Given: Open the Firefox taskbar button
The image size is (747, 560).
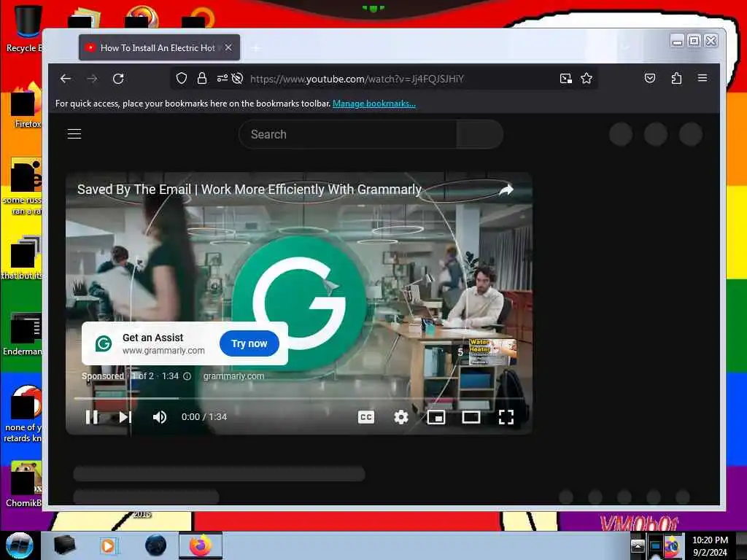Looking at the screenshot, I should point(201,545).
